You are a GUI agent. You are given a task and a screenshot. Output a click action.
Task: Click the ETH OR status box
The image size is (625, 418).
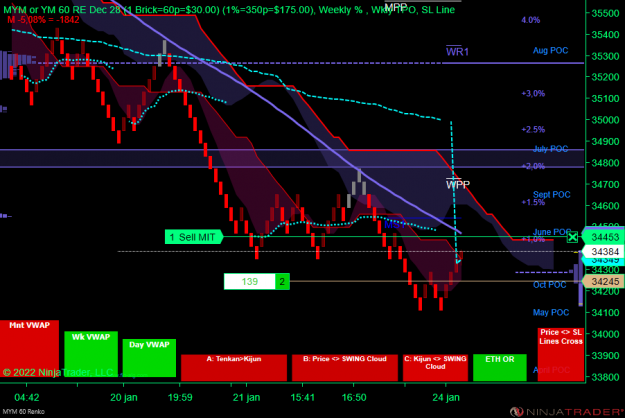500,367
